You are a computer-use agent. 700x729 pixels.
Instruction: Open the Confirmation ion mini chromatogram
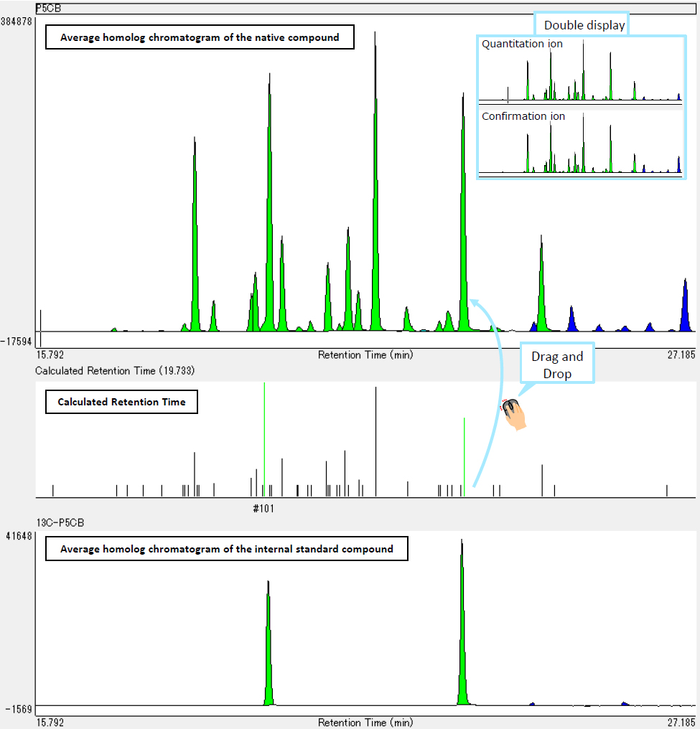(x=580, y=144)
